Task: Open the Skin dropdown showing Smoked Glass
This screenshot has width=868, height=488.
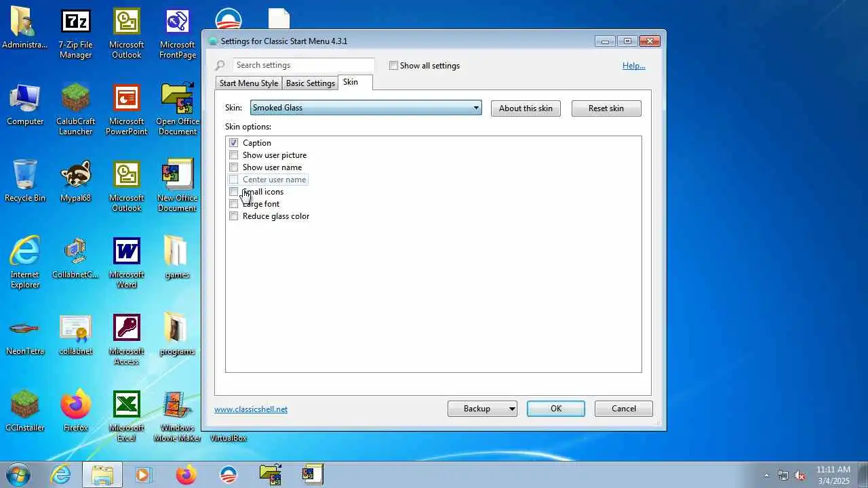Action: coord(366,108)
